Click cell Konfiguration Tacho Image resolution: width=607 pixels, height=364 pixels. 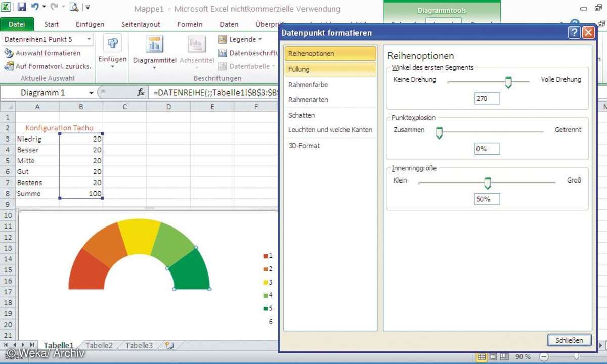pyautogui.click(x=59, y=128)
